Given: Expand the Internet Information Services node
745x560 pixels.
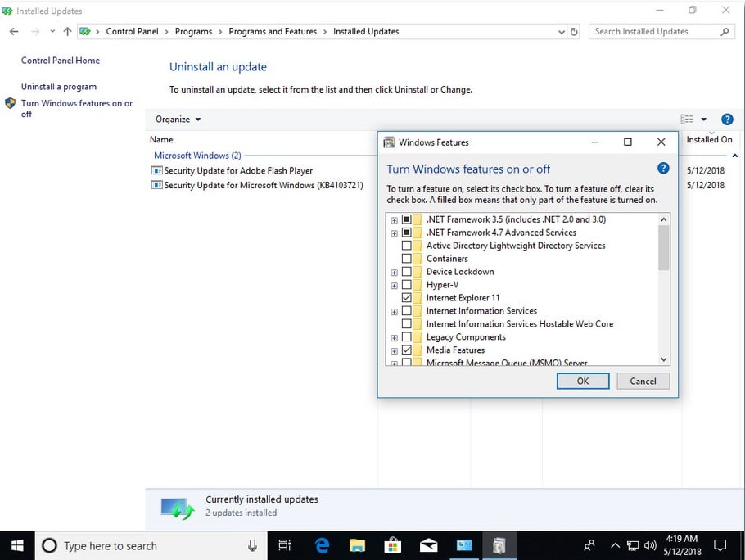Looking at the screenshot, I should [x=395, y=312].
